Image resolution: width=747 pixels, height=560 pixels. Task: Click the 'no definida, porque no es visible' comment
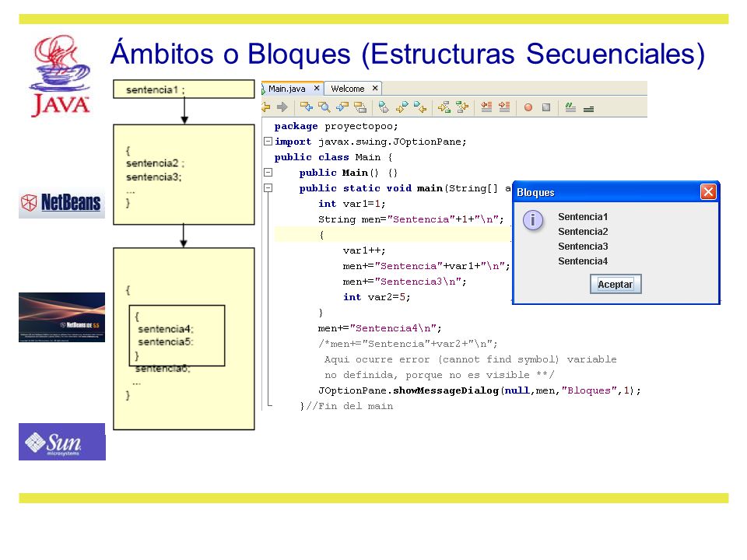point(439,375)
